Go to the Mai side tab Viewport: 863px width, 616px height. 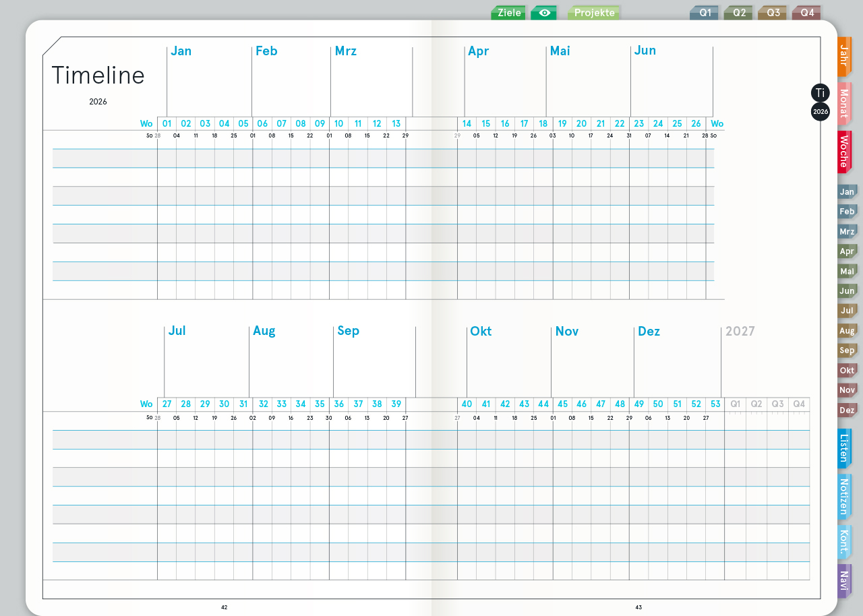click(x=847, y=272)
